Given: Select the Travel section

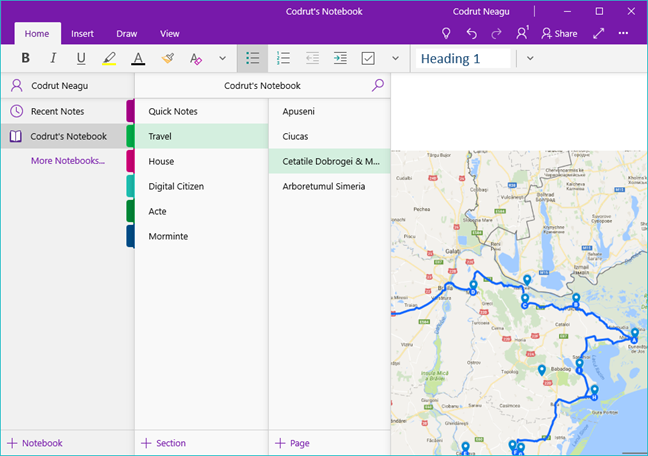Looking at the screenshot, I should [x=202, y=136].
